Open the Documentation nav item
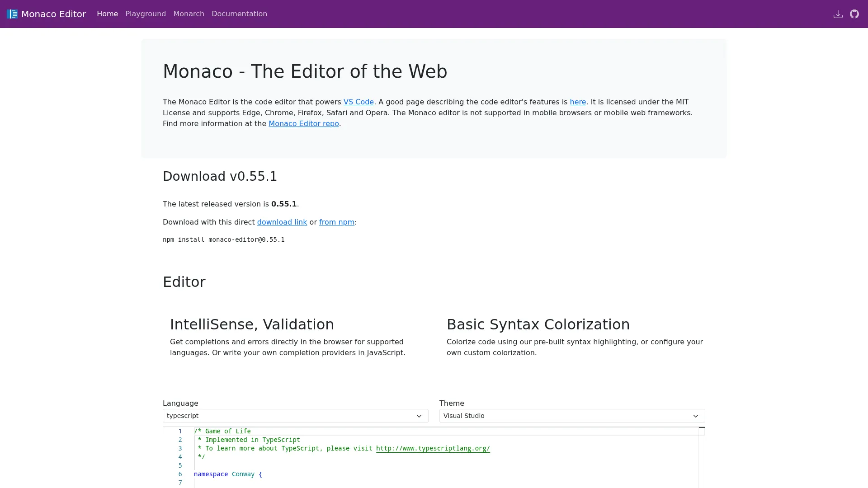Viewport: 868px width, 488px height. [239, 14]
